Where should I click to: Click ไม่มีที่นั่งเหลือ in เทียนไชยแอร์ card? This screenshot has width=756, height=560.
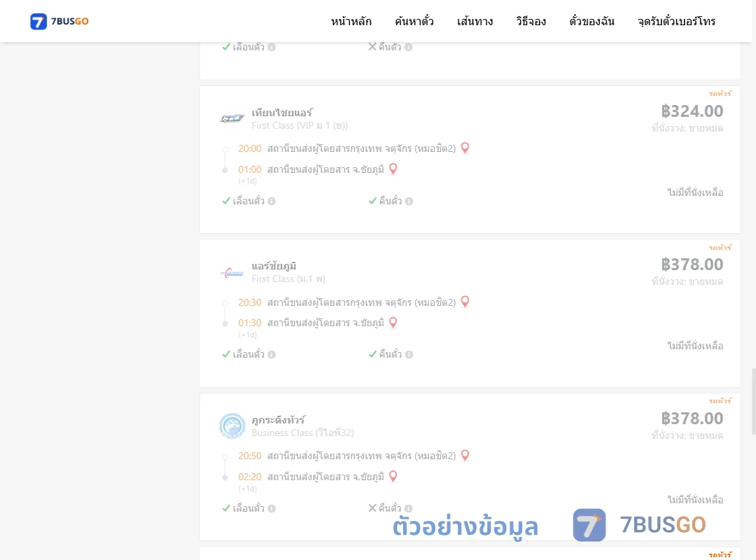coord(695,192)
